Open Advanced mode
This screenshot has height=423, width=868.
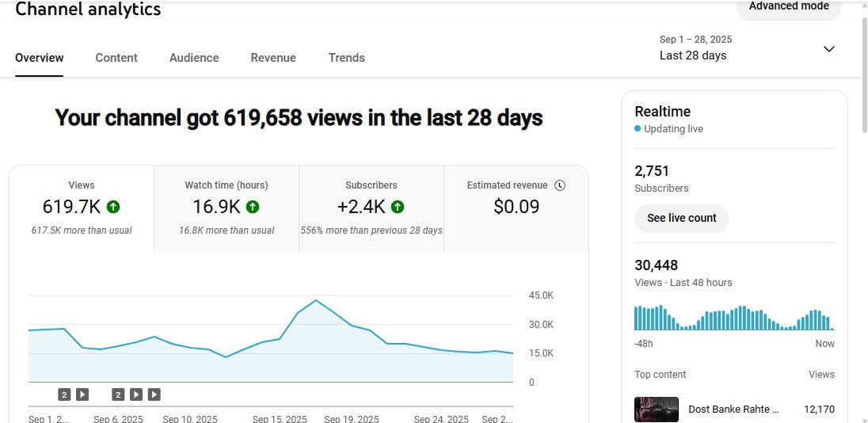pos(788,7)
